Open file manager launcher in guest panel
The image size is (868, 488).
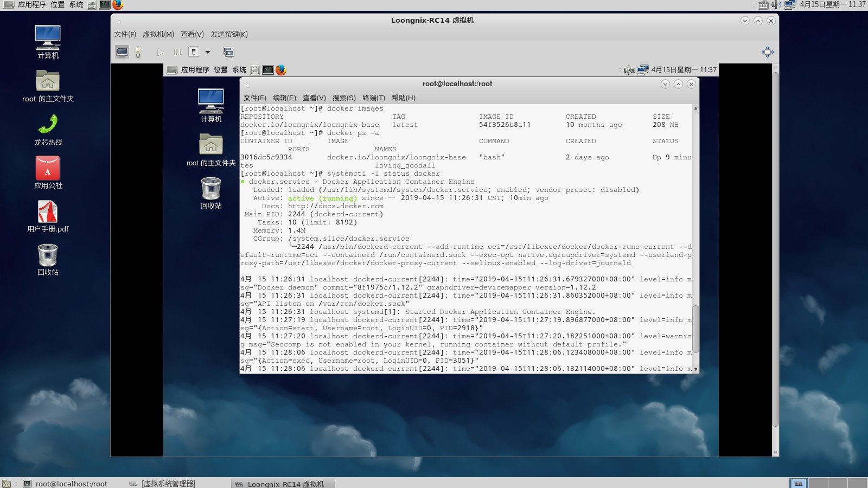tap(255, 70)
